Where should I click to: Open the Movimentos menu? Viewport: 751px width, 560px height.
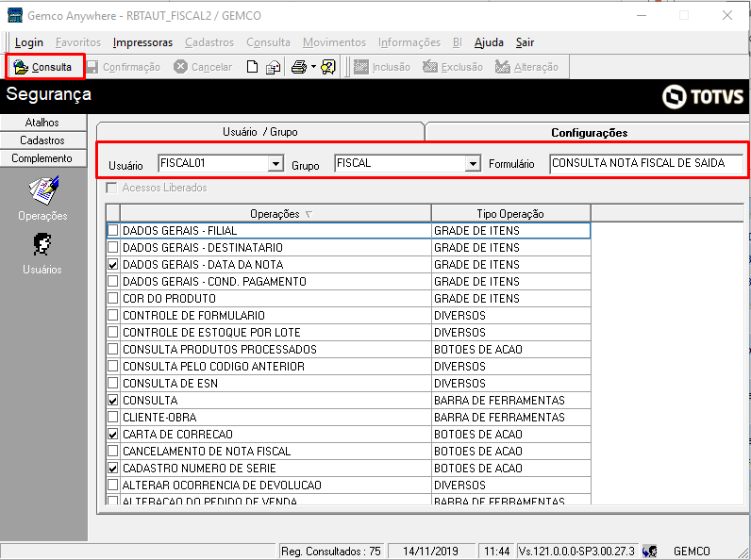[334, 42]
